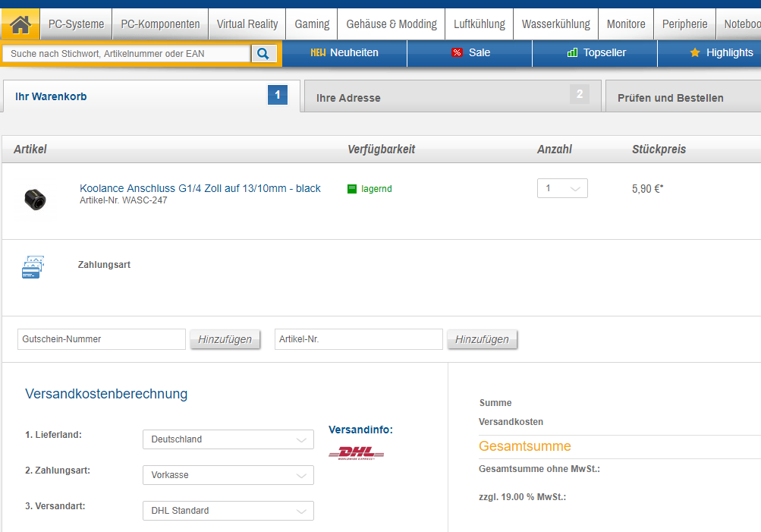Click the green lagernd availability square
Viewport: 761px width, 532px height.
tap(352, 189)
